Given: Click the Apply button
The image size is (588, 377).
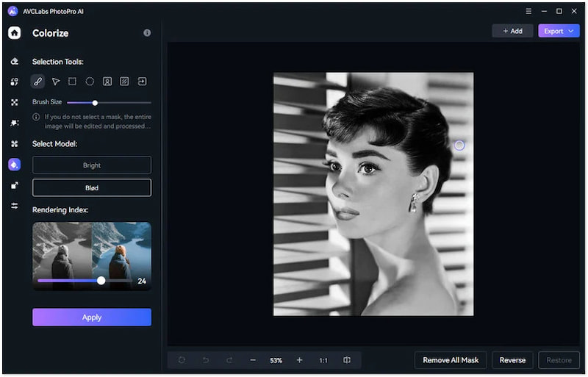Looking at the screenshot, I should (x=92, y=317).
